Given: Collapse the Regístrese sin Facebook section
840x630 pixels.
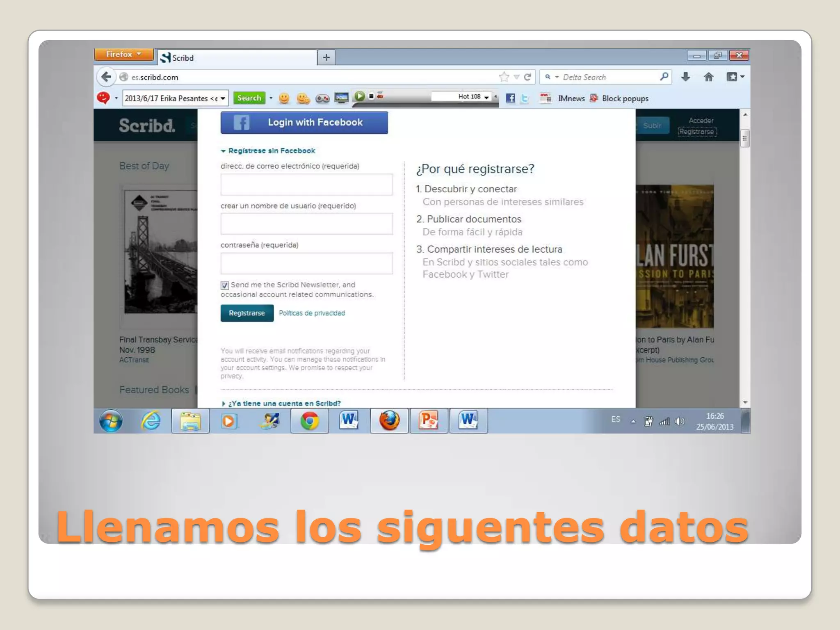Looking at the screenshot, I should 268,151.
